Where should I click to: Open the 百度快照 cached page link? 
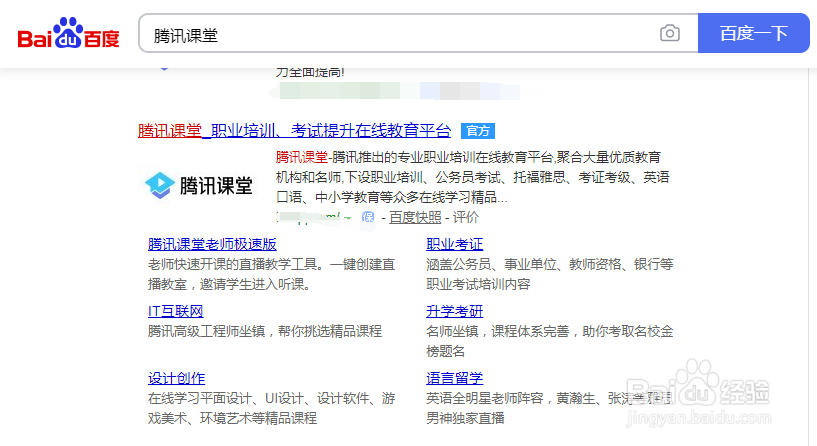pos(415,217)
